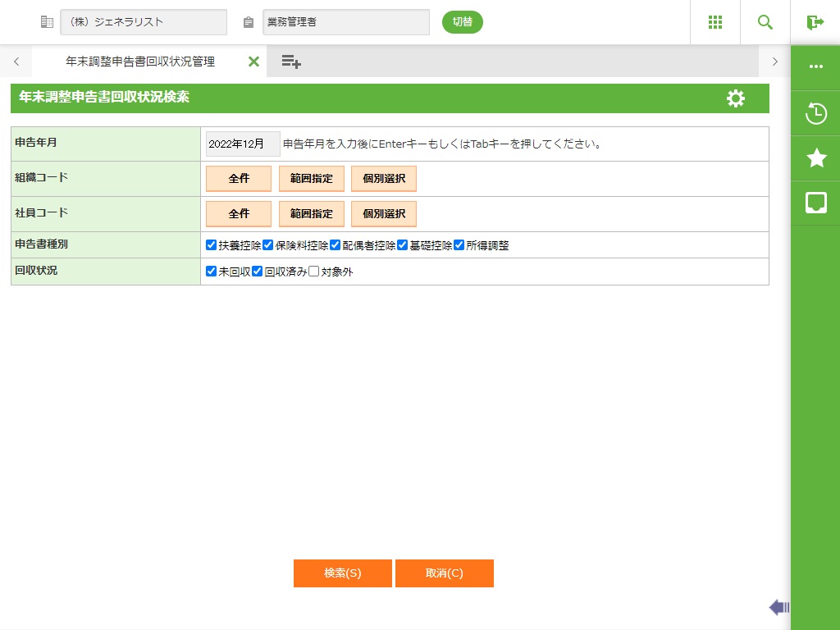The height and width of the screenshot is (630, 840).
Task: Select the 年末調整申告書回収状況管理 tab
Action: point(139,62)
